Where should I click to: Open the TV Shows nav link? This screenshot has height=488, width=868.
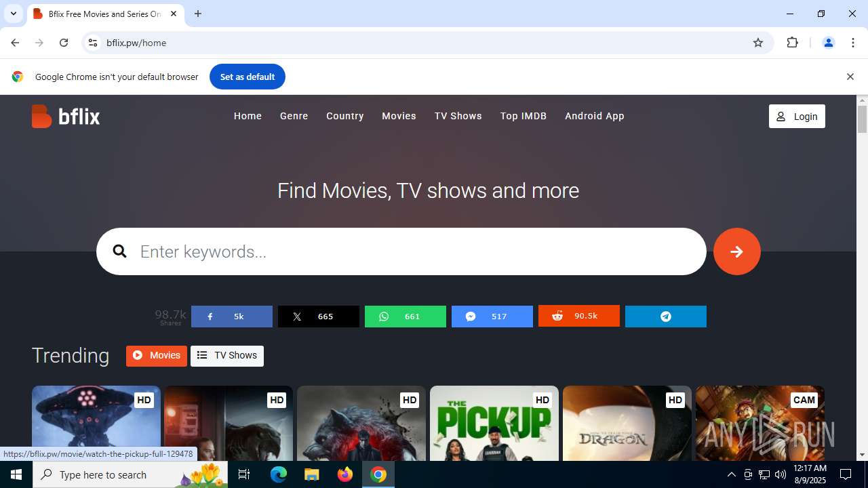pyautogui.click(x=458, y=116)
